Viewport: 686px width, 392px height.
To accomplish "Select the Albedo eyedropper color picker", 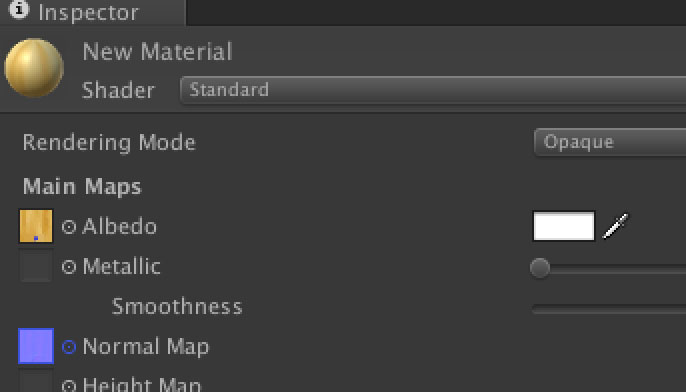I will 616,226.
